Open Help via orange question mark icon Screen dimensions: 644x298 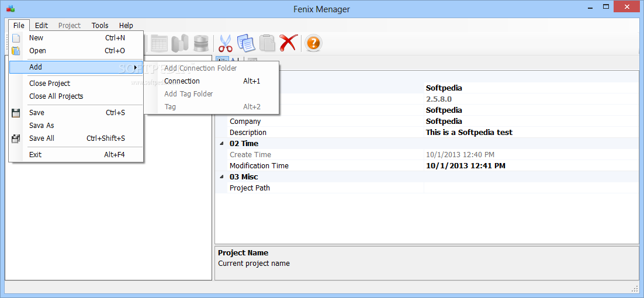[x=313, y=43]
